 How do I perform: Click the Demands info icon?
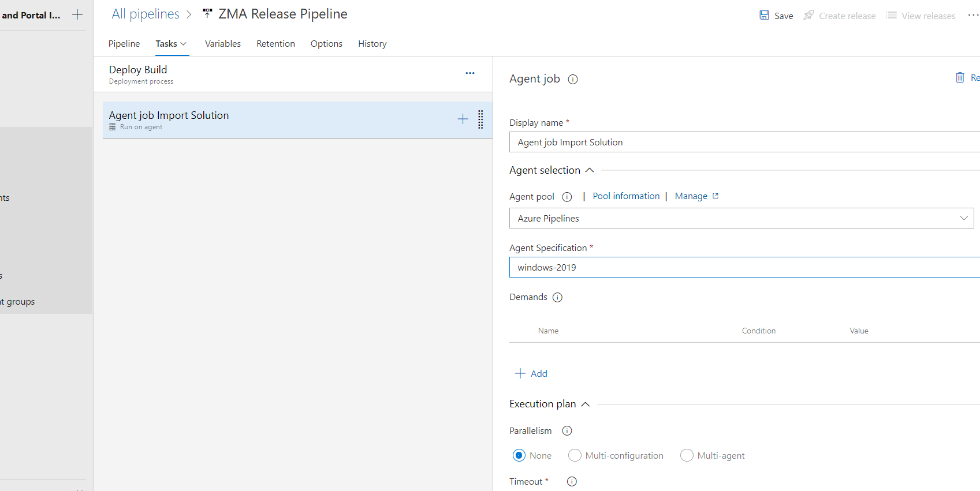(557, 298)
